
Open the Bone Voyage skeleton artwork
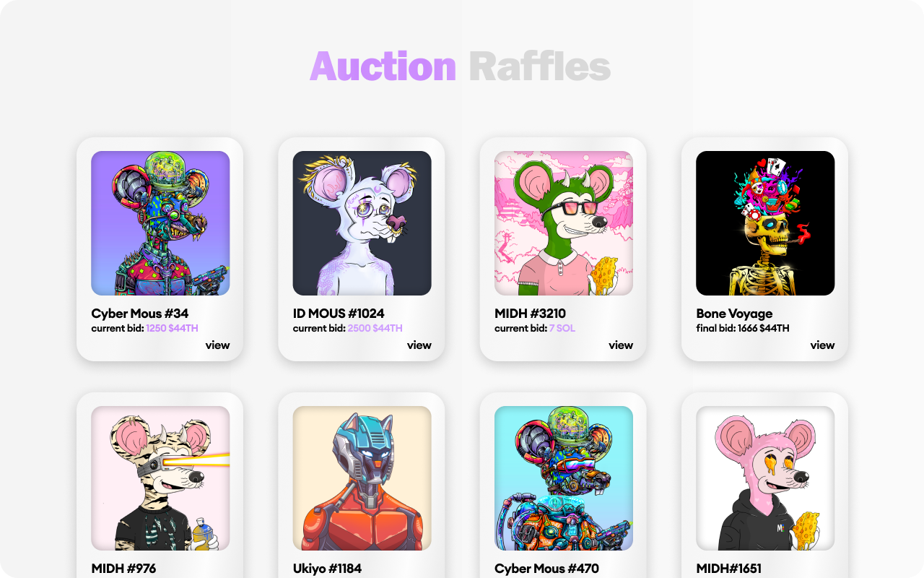[x=765, y=223]
